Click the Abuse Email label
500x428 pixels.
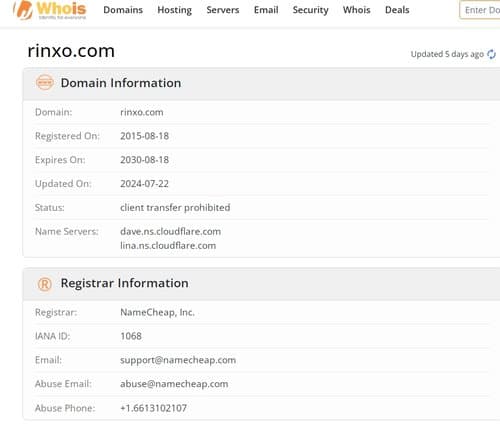pyautogui.click(x=63, y=384)
